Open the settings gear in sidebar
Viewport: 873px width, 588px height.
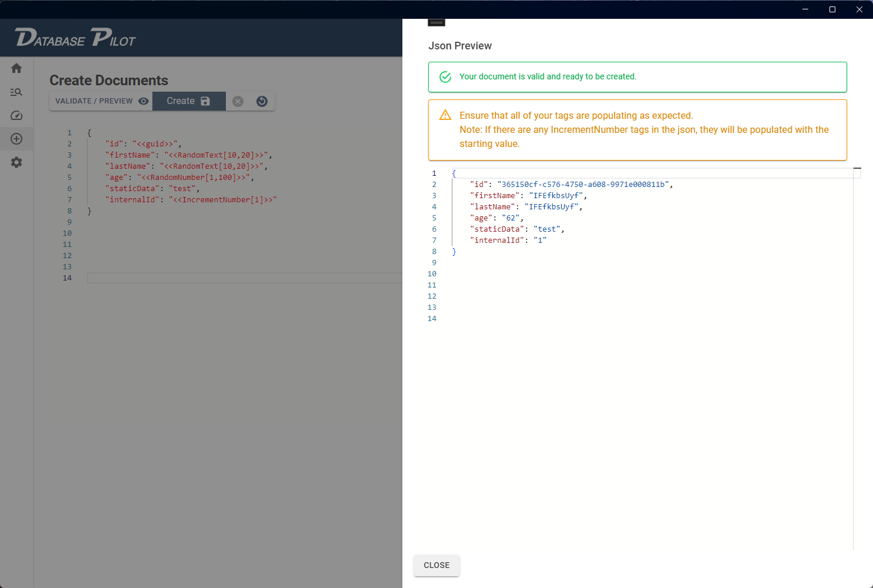tap(16, 162)
